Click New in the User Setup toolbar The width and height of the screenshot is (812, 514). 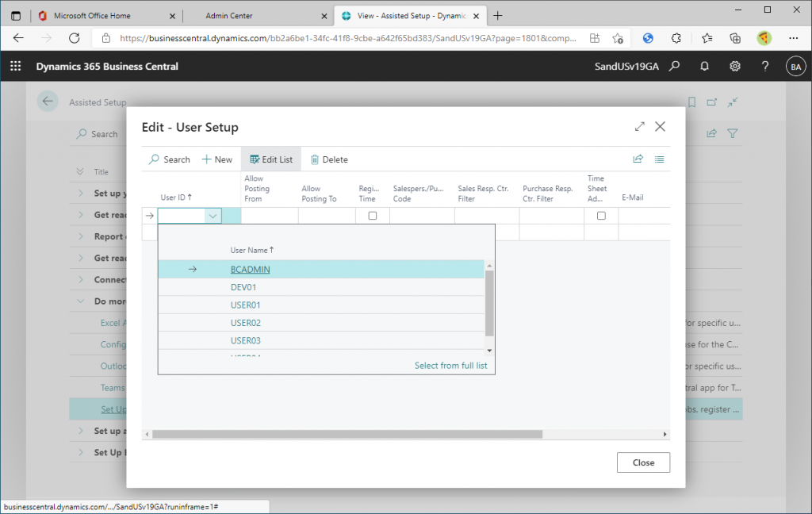pos(217,159)
